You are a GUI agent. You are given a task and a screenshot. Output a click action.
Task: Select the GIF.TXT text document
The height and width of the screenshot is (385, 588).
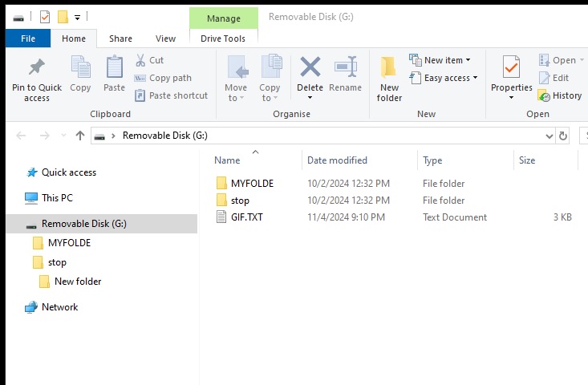[x=246, y=217]
